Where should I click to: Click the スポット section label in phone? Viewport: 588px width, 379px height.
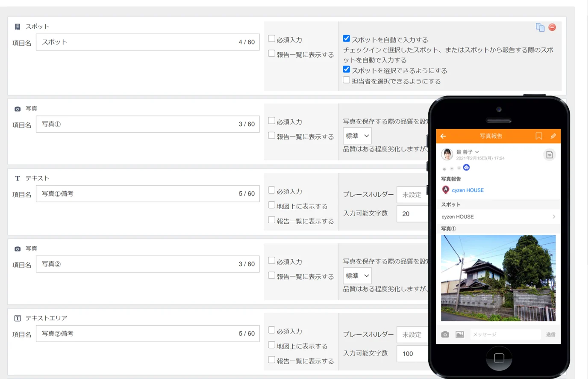pyautogui.click(x=451, y=204)
